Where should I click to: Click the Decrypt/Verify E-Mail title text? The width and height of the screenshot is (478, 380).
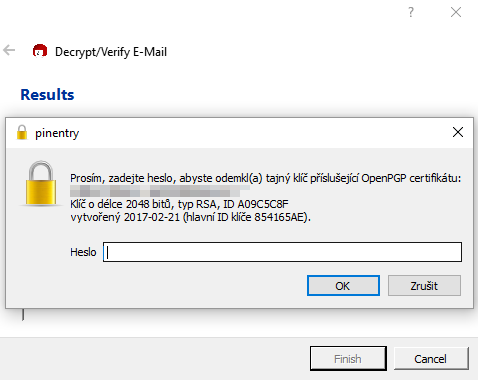pyautogui.click(x=111, y=52)
